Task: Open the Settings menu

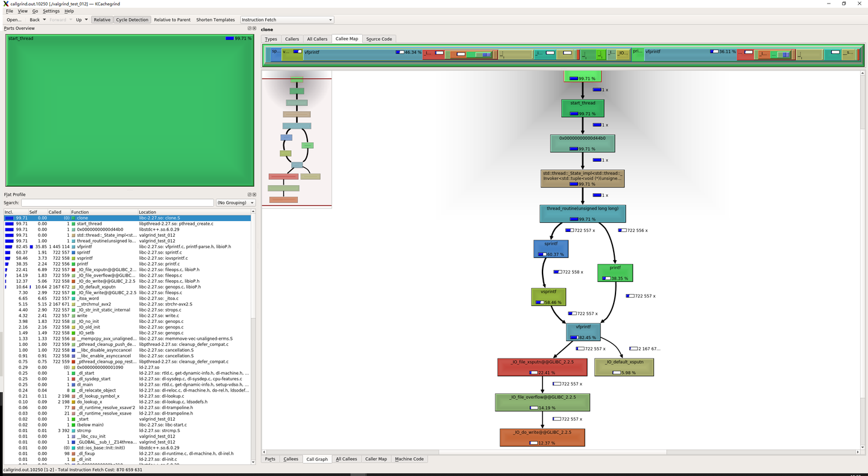Action: pyautogui.click(x=51, y=11)
